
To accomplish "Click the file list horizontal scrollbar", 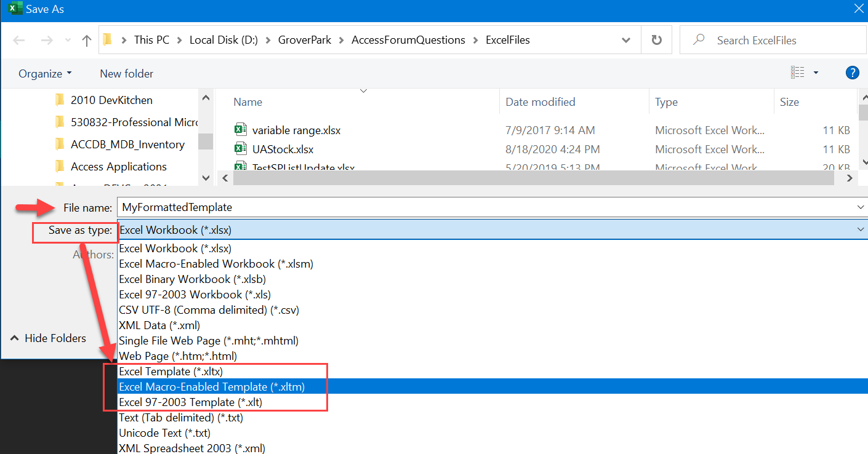I will pyautogui.click(x=533, y=177).
